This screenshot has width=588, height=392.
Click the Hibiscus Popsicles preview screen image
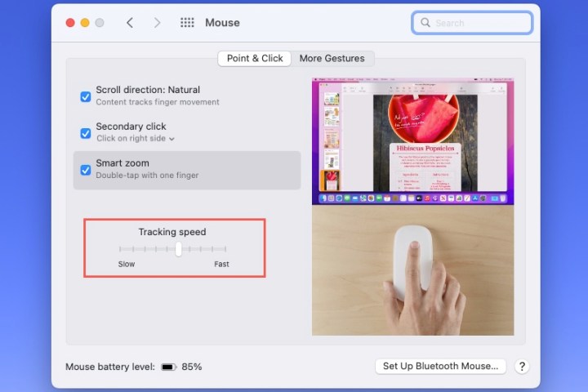click(x=413, y=141)
